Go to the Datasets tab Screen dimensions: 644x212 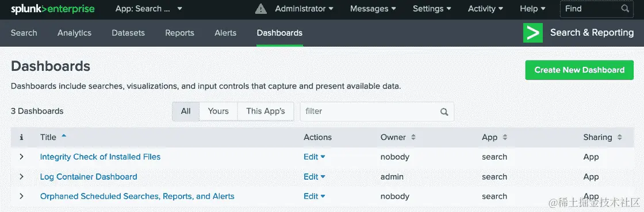(128, 33)
